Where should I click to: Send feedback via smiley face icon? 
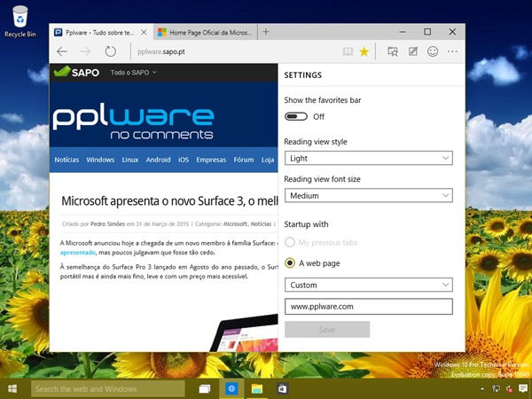[433, 51]
